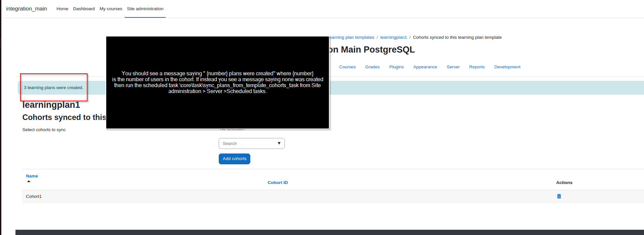
Task: Click the Actions column header
Action: [564, 183]
